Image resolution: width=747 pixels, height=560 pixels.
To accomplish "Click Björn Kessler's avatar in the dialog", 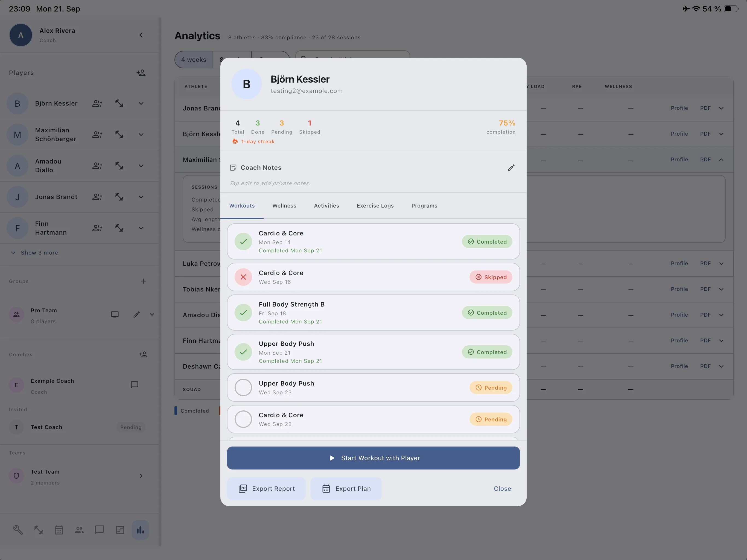I will pos(247,84).
